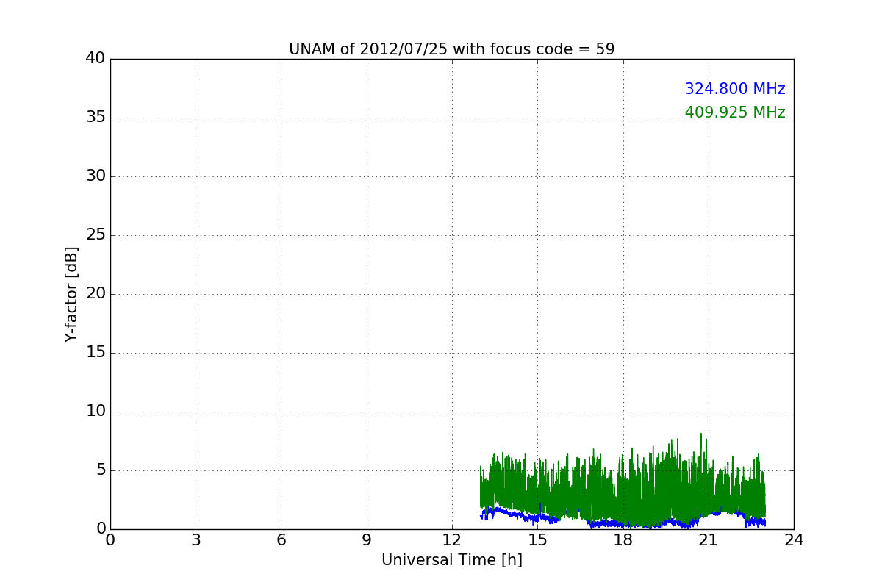Select the green 409.925 MHz legend label
882x588 pixels.
pos(735,112)
